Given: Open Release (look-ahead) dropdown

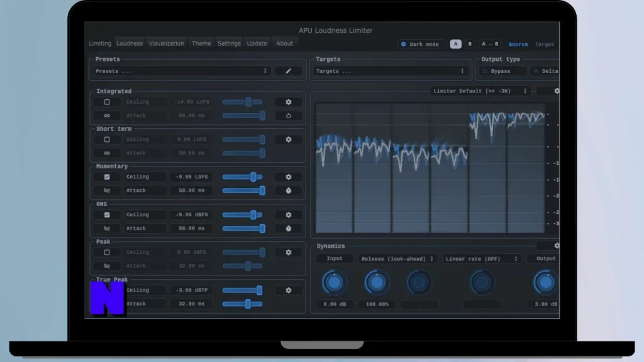Looking at the screenshot, I should point(397,258).
